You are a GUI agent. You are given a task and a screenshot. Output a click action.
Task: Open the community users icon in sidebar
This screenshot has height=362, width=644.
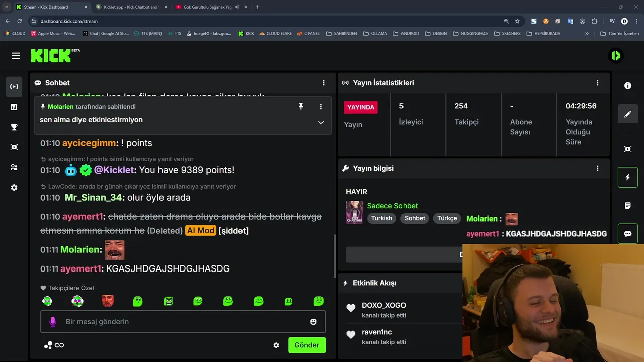14,167
